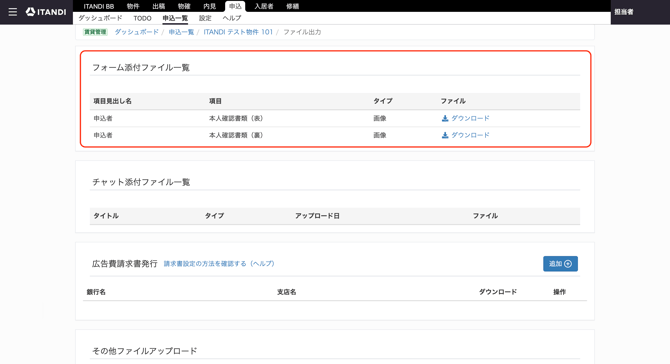Click the 本人確認書類（裏） cell
Viewport: 670px width, 364px height.
point(236,135)
